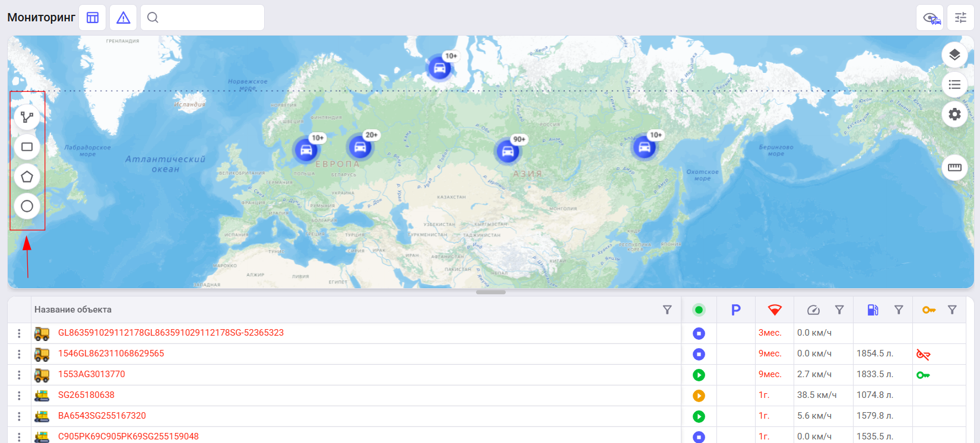980x443 pixels.
Task: Toggle the table layout view button
Action: [x=93, y=18]
